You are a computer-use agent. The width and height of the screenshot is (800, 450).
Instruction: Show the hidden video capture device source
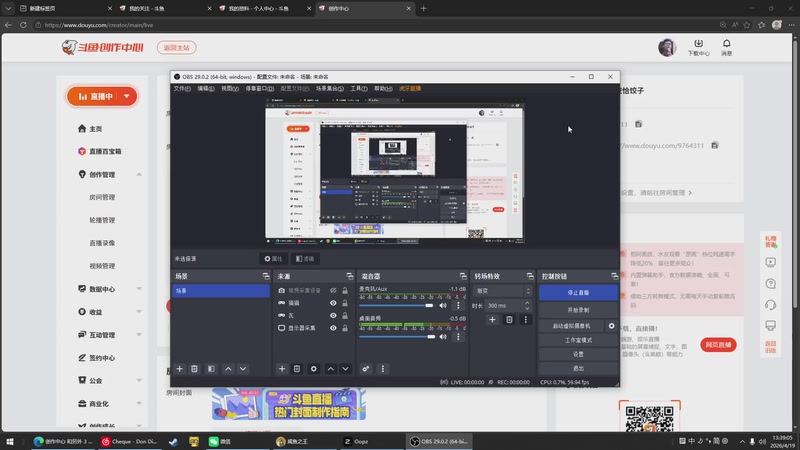[x=333, y=290]
